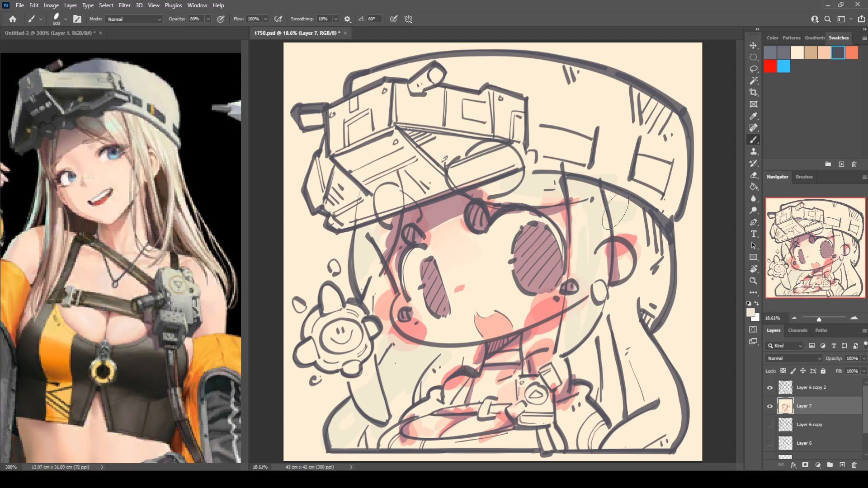The width and height of the screenshot is (868, 488).
Task: Select the Pen tool
Action: [x=753, y=222]
